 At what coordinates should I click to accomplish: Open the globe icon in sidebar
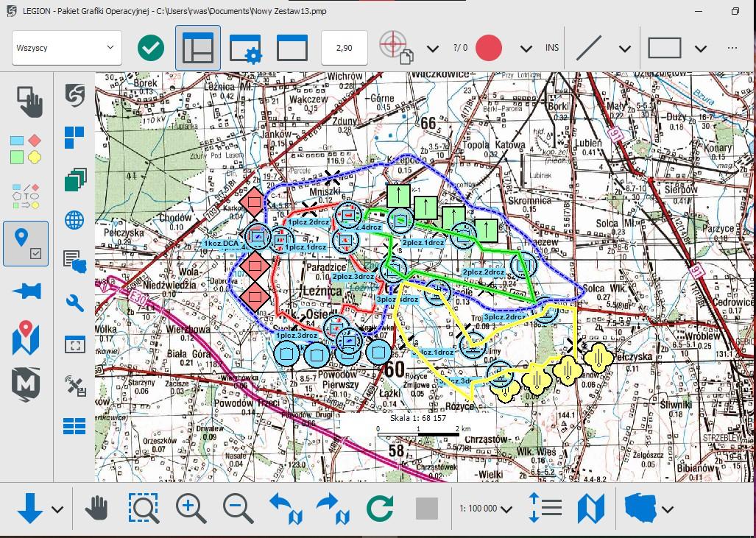pos(74,219)
